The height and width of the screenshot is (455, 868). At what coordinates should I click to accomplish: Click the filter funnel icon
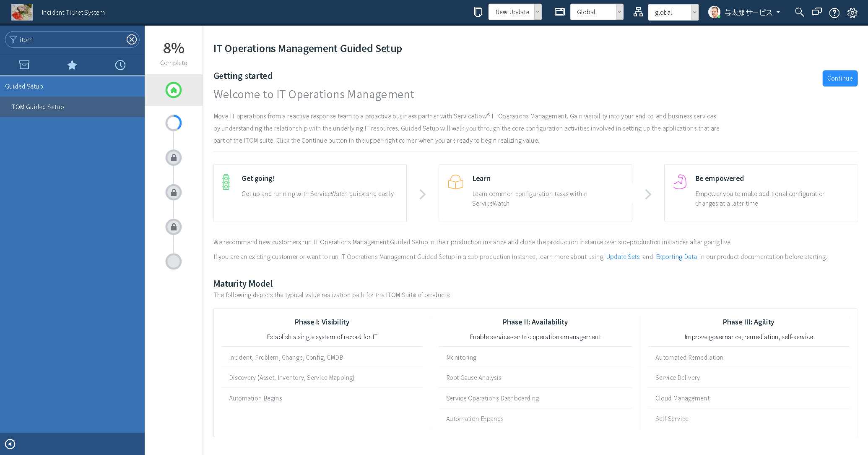pyautogui.click(x=13, y=39)
